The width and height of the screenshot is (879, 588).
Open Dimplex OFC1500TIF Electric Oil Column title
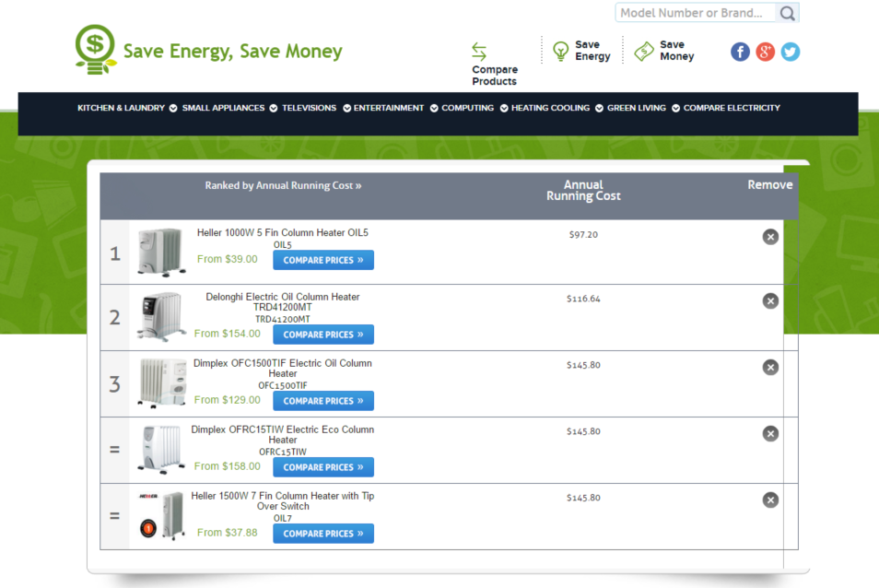pyautogui.click(x=283, y=369)
